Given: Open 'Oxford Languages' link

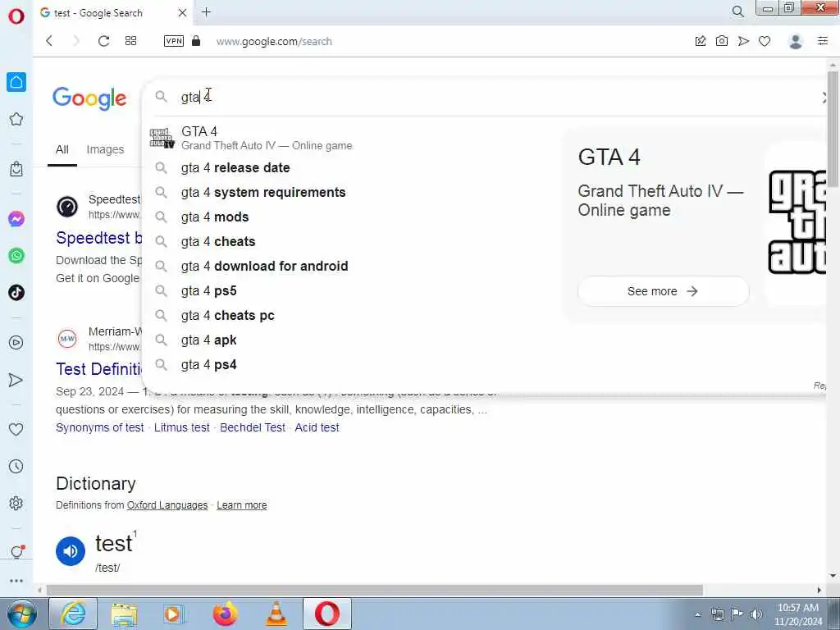Looking at the screenshot, I should pyautogui.click(x=167, y=505).
